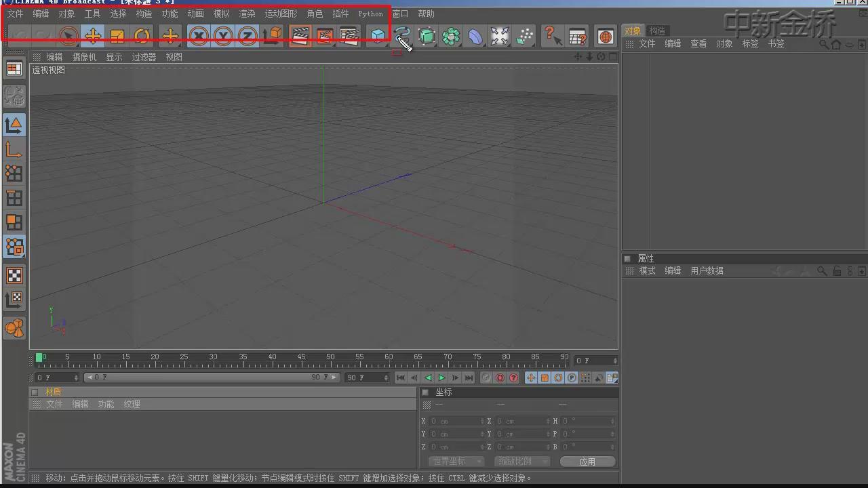Add a cube primitive object
The image size is (868, 488).
point(378,36)
